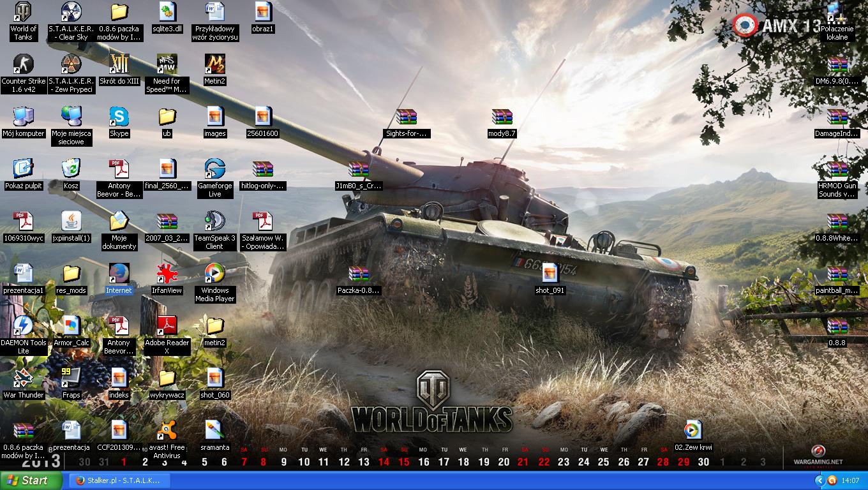Launch Fraps from the desktop
This screenshot has width=868, height=490.
pyautogui.click(x=71, y=378)
